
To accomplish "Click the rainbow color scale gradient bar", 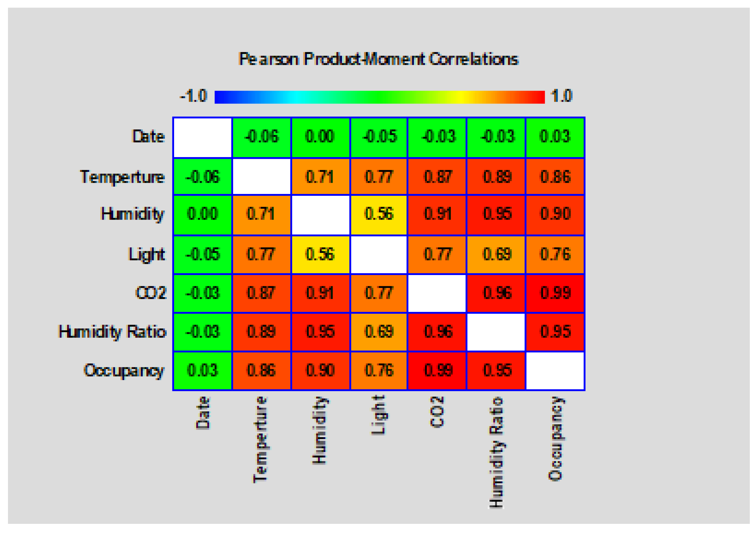I will 379,97.
